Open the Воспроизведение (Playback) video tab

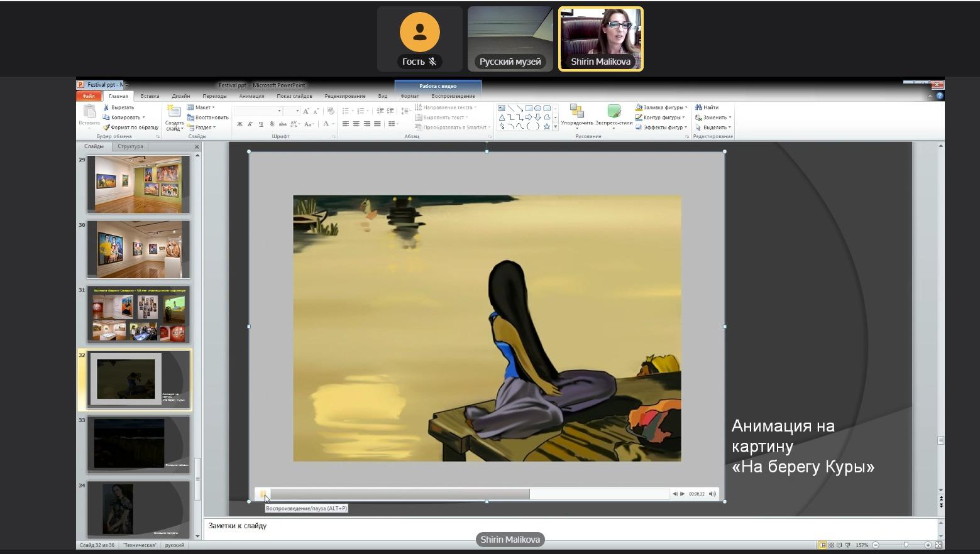click(x=453, y=96)
